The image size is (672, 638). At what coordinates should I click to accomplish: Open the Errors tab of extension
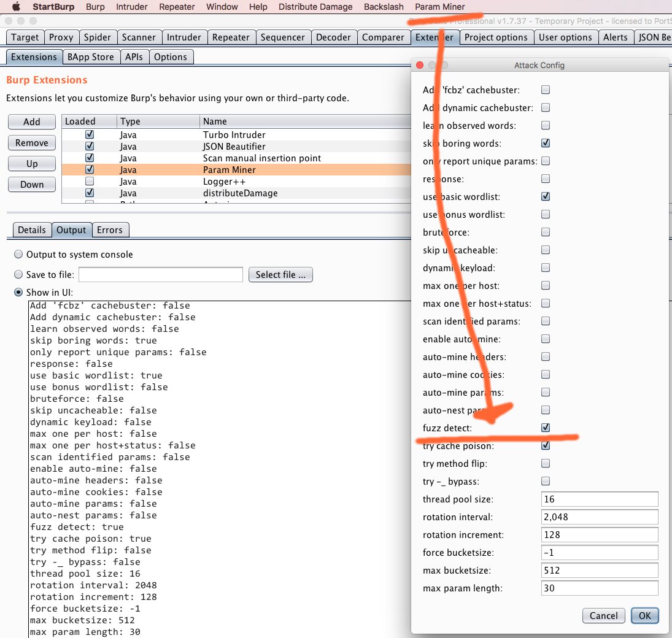click(x=110, y=230)
